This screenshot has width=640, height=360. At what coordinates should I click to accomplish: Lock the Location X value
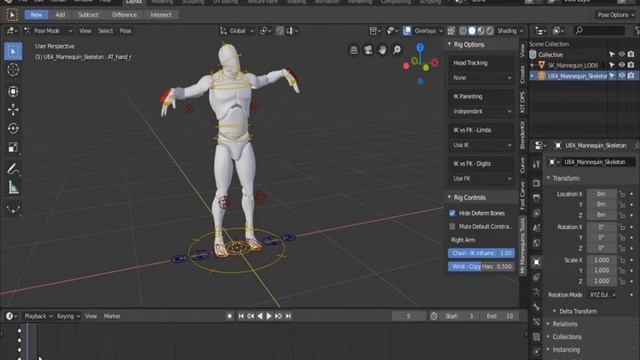tap(622, 194)
